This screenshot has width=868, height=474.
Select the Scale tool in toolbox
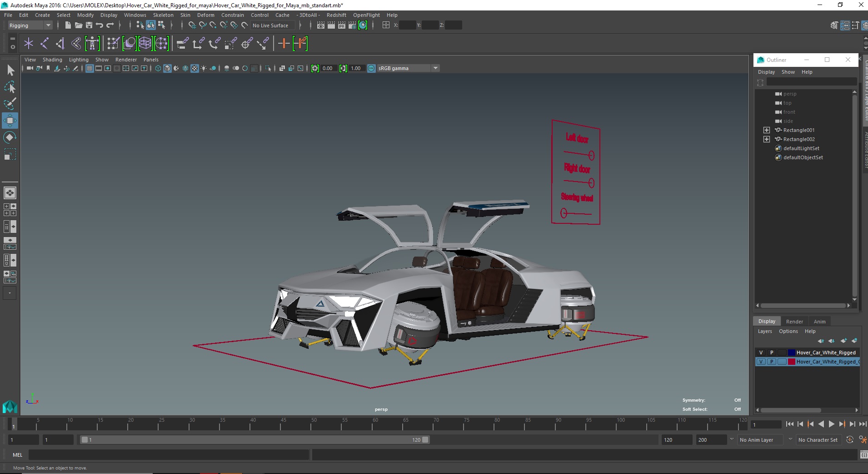[10, 155]
